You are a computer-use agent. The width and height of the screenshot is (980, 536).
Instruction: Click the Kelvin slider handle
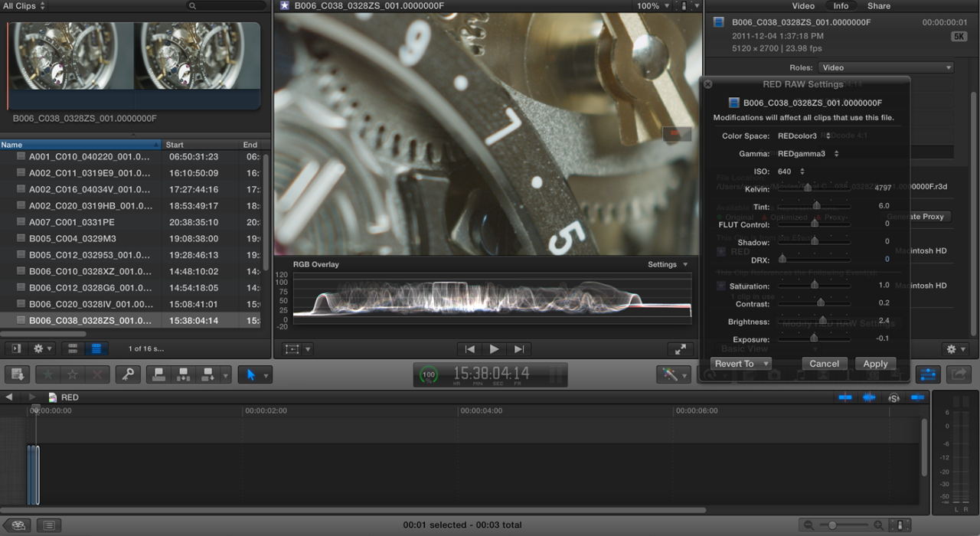click(807, 188)
